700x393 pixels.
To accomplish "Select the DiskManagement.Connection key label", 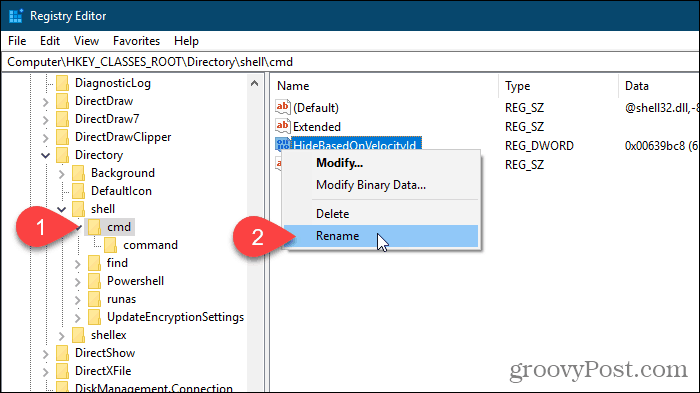I will [x=154, y=388].
